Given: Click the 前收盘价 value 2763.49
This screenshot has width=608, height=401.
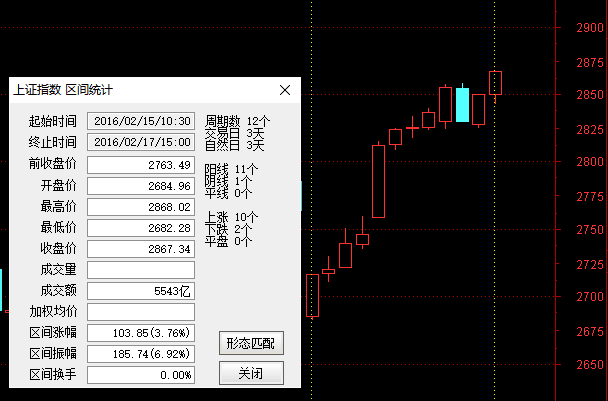Looking at the screenshot, I should tap(141, 165).
